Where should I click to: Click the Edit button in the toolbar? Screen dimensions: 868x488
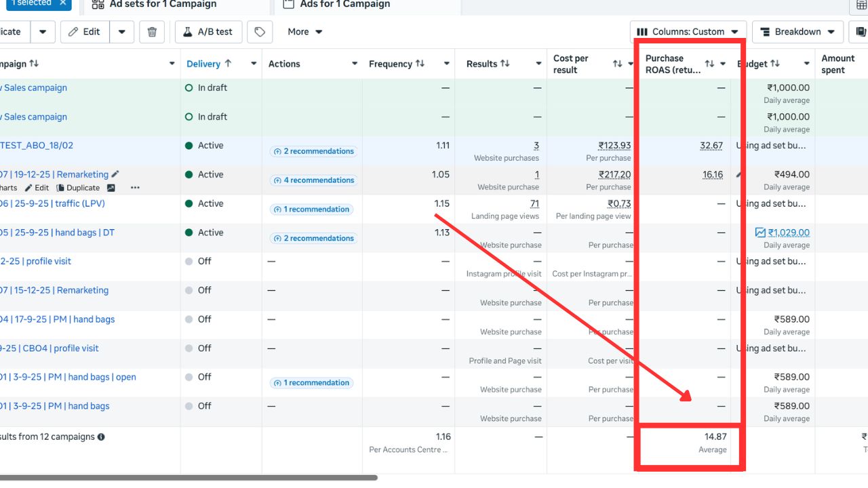tap(85, 32)
